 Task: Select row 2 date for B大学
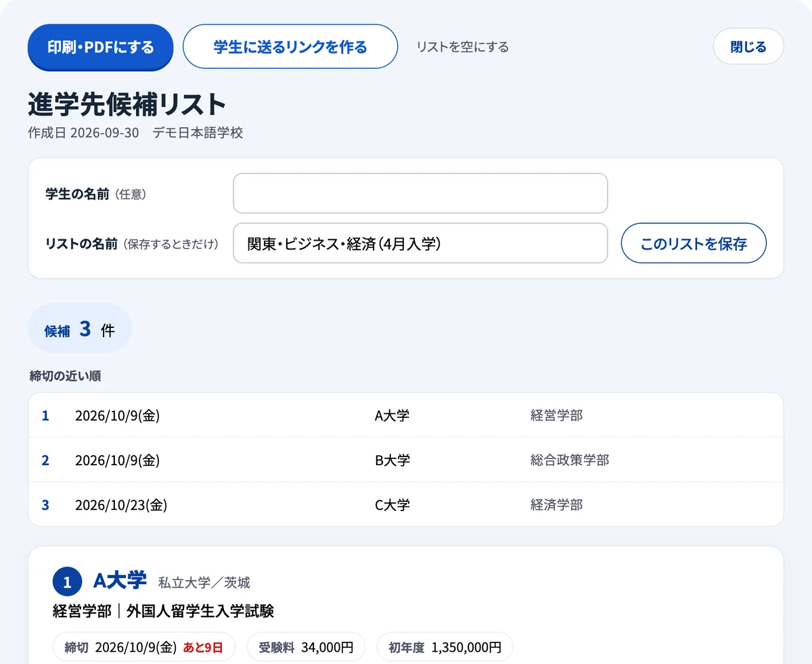point(117,460)
